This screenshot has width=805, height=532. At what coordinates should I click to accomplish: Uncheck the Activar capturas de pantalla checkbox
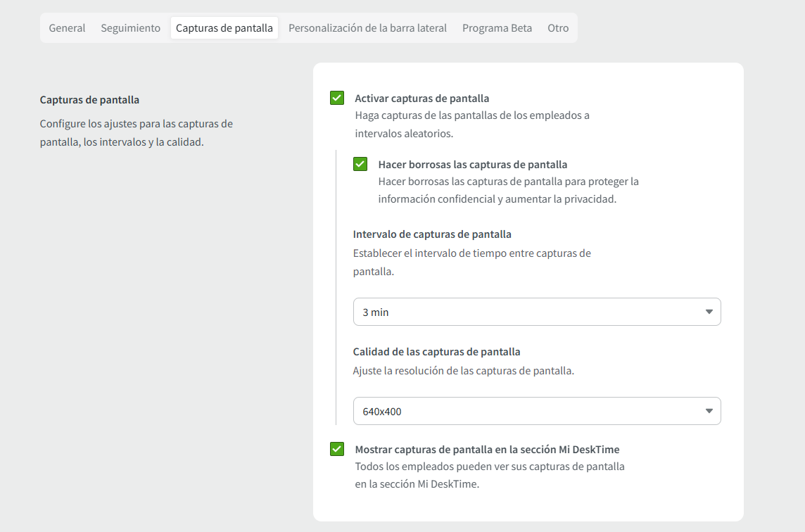[337, 98]
